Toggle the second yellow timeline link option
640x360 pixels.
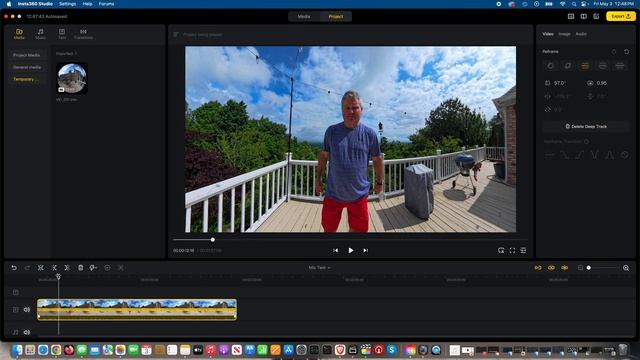tap(551, 268)
